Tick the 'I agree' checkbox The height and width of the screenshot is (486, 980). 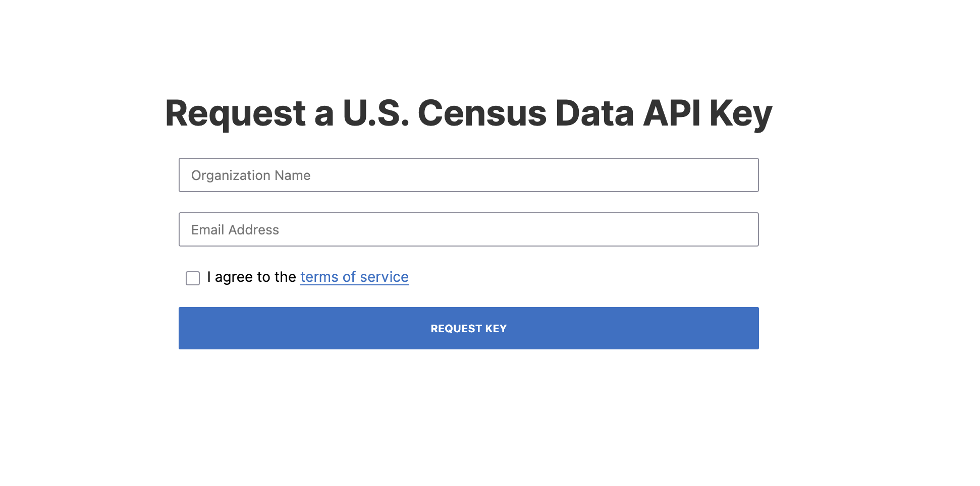pyautogui.click(x=193, y=278)
